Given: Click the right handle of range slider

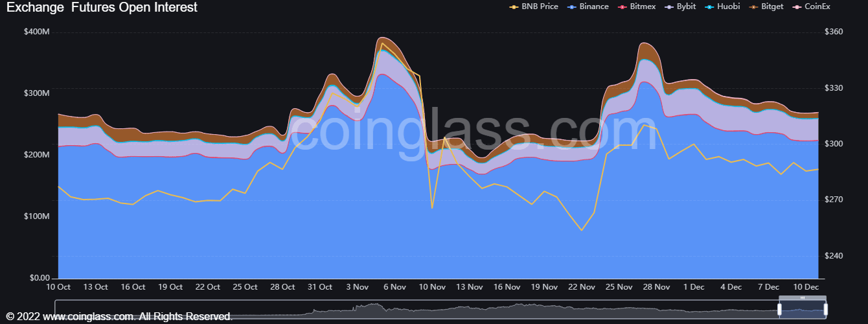Looking at the screenshot, I should pyautogui.click(x=826, y=310).
